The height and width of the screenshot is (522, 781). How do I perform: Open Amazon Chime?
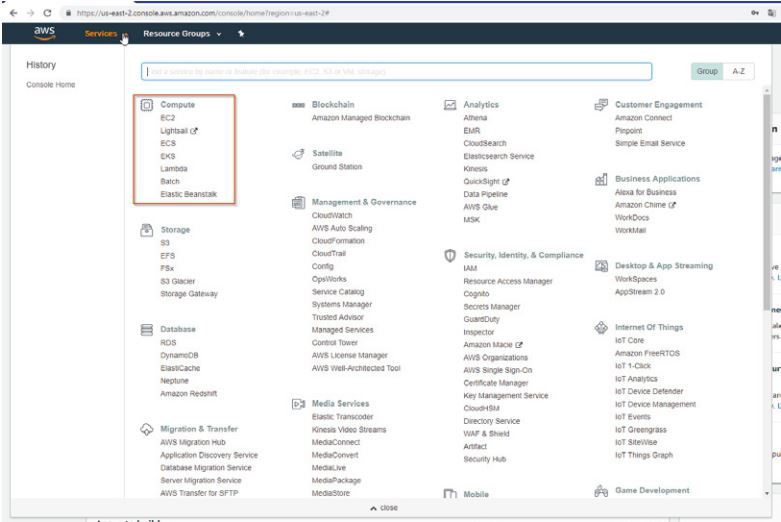tap(641, 205)
